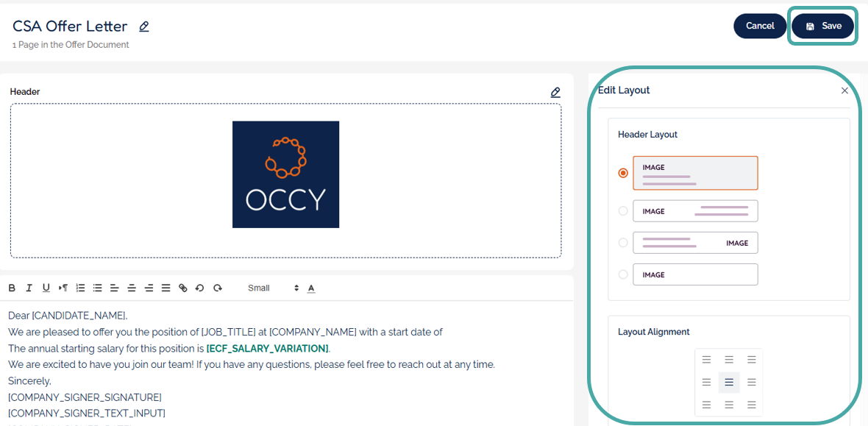This screenshot has width=868, height=426.
Task: Select text-left image-right header layout radio
Action: (x=623, y=243)
